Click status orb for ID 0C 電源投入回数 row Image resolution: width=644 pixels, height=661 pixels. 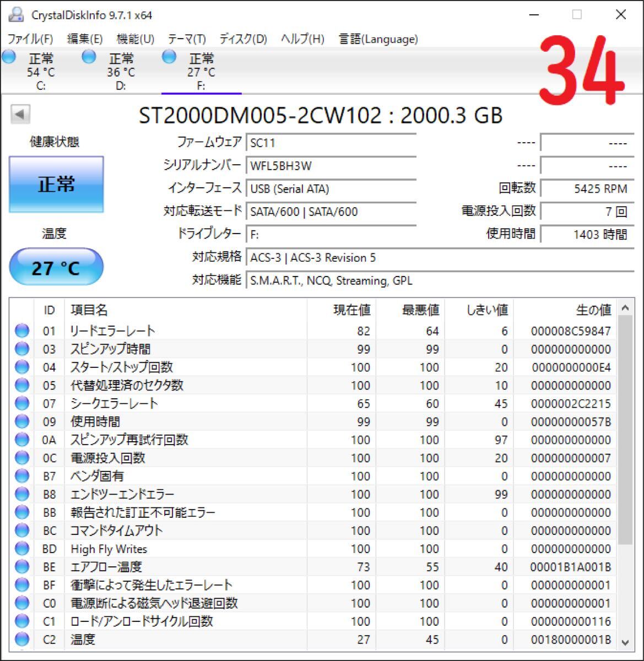click(22, 458)
